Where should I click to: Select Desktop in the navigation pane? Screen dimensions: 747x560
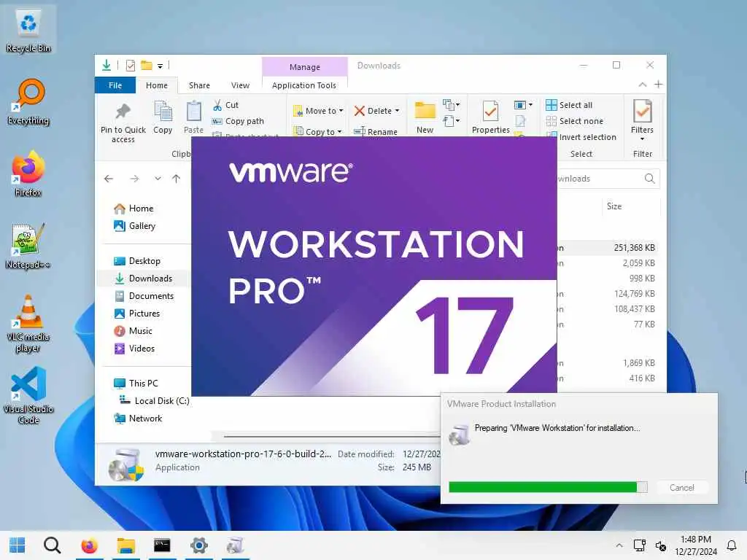point(144,261)
